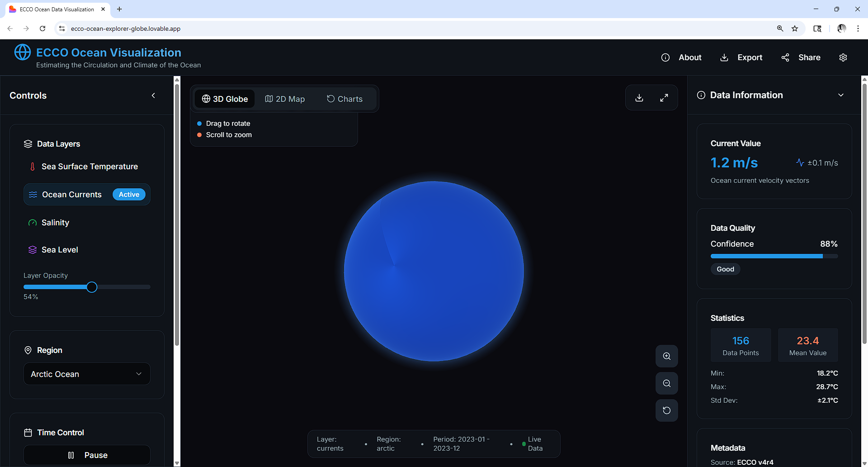
Task: Click the ±0.1 m/s uncertainty value
Action: (x=822, y=163)
